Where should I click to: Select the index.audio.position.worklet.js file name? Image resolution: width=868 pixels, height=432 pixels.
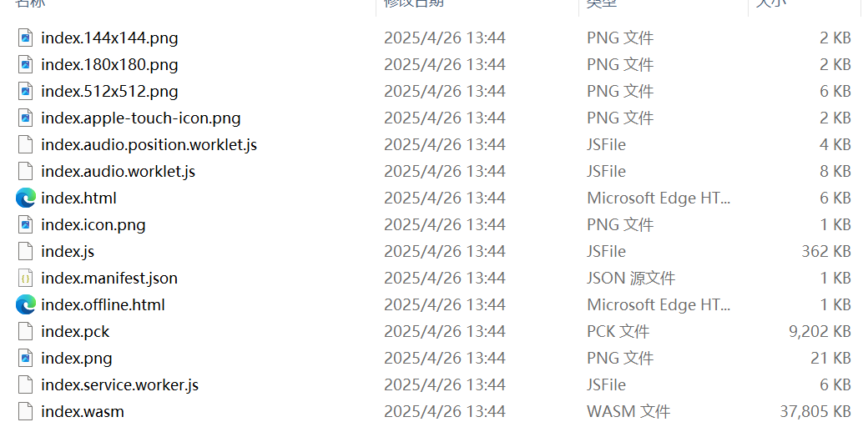[x=149, y=144]
